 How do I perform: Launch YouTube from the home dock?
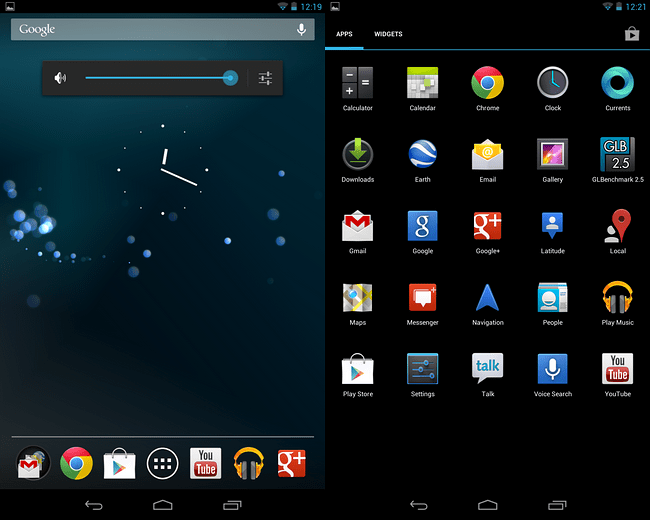click(206, 463)
